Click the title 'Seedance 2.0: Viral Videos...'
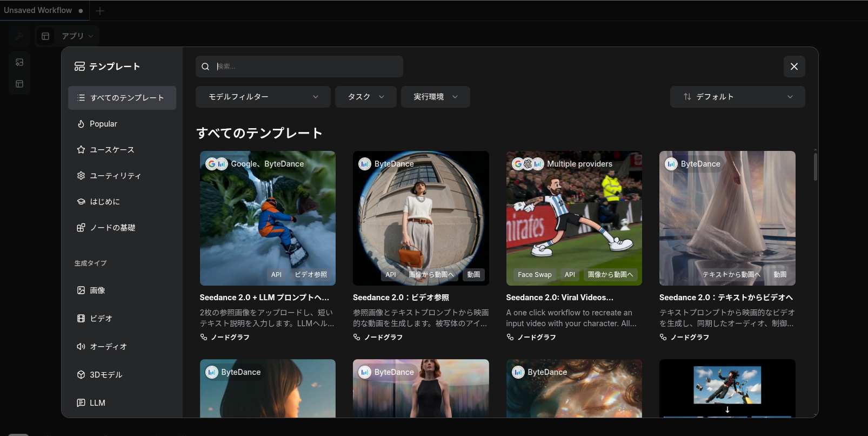The image size is (868, 436). coord(560,298)
